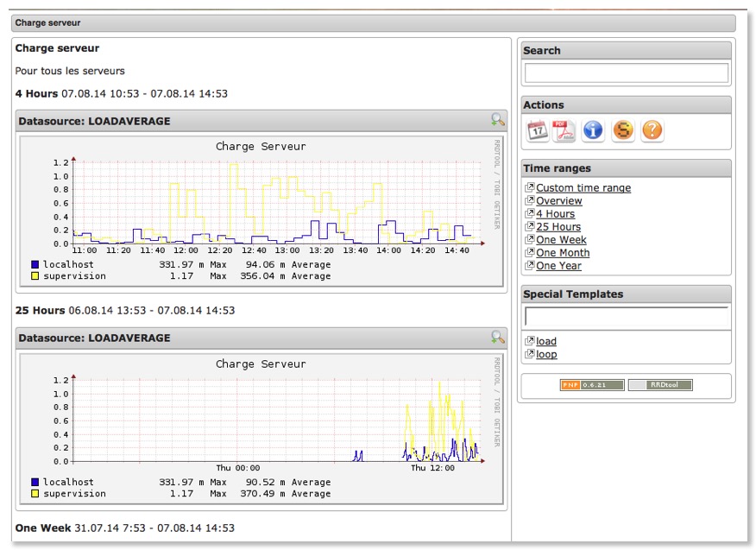Choose the One Month time range
The height and width of the screenshot is (550, 756).
click(563, 253)
